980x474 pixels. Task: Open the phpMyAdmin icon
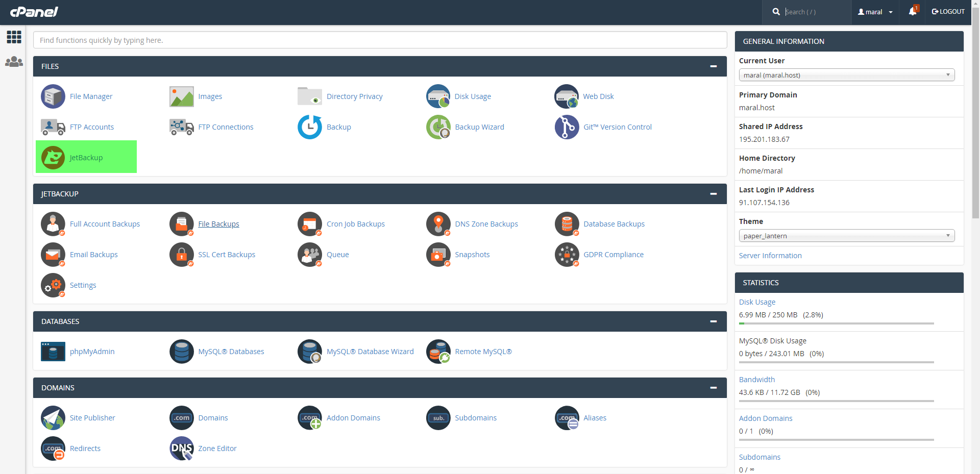(53, 352)
